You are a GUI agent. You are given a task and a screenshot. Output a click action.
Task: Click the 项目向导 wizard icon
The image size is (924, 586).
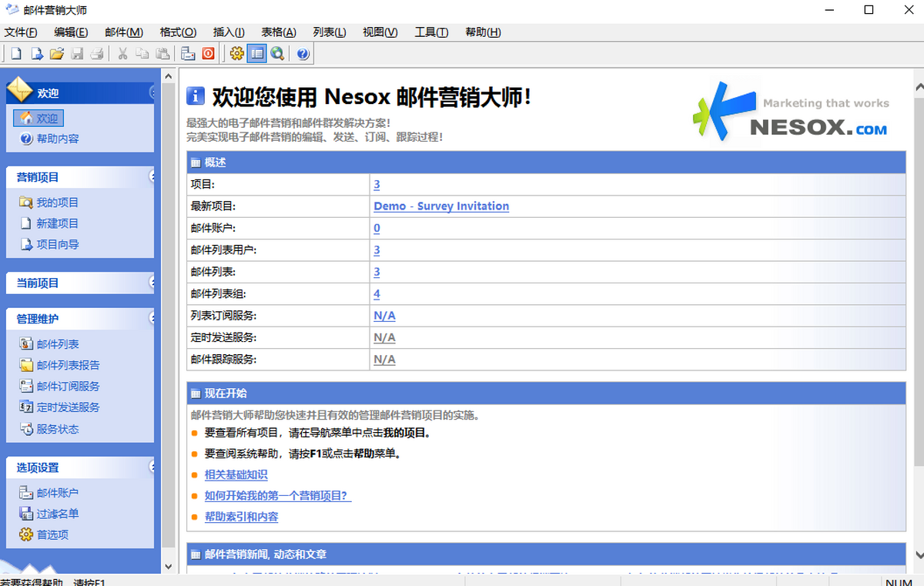point(26,245)
